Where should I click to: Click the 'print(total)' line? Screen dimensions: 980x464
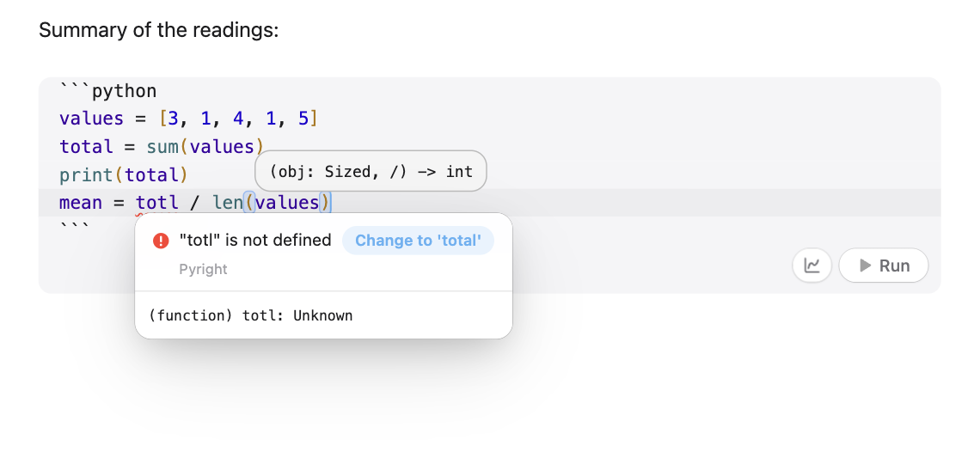(123, 174)
